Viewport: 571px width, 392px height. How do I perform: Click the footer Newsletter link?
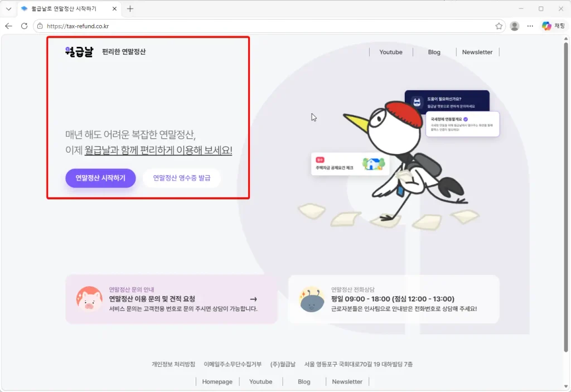click(347, 381)
